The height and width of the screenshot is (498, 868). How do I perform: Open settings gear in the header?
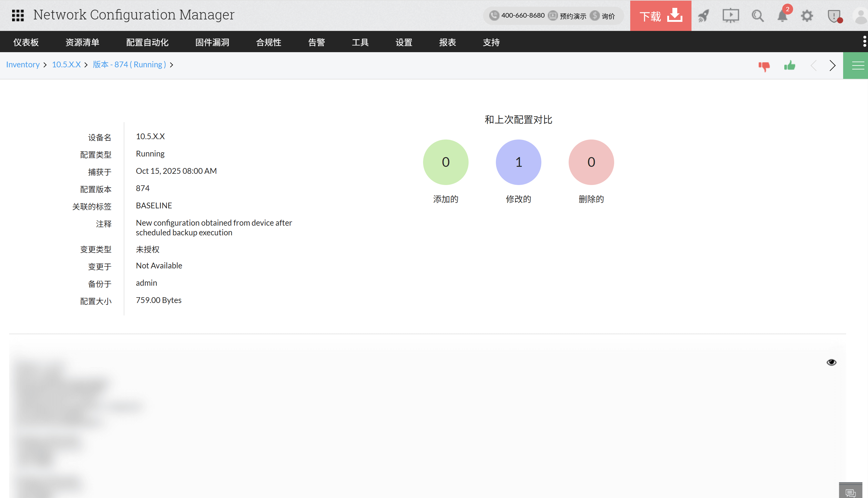807,15
